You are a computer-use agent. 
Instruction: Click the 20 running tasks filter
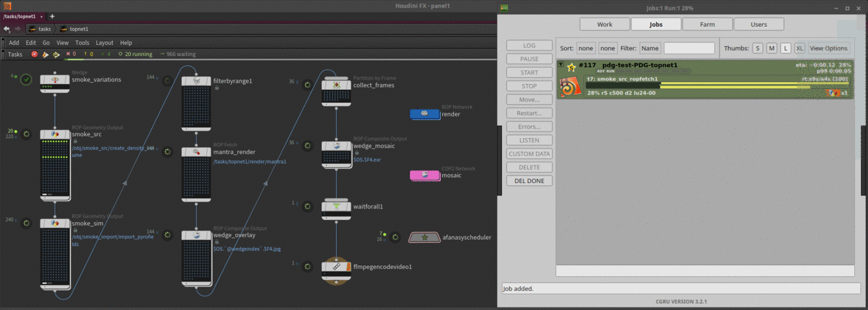coord(135,54)
